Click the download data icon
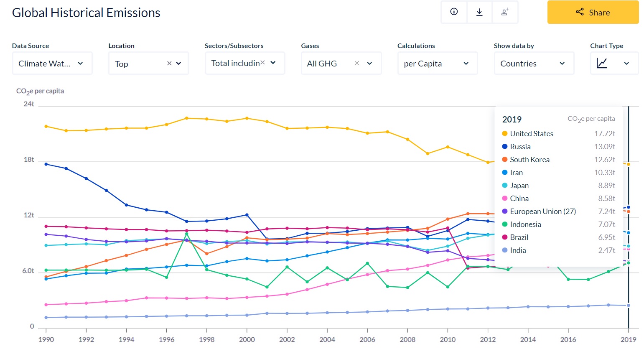 click(479, 12)
